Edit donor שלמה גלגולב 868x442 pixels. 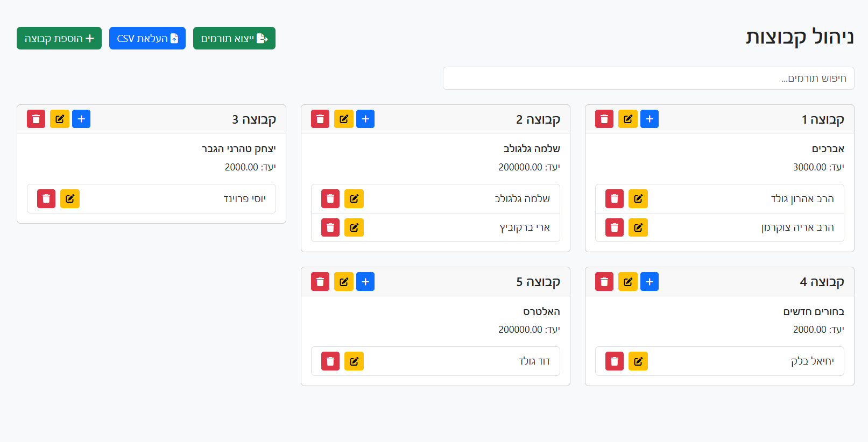[354, 198]
